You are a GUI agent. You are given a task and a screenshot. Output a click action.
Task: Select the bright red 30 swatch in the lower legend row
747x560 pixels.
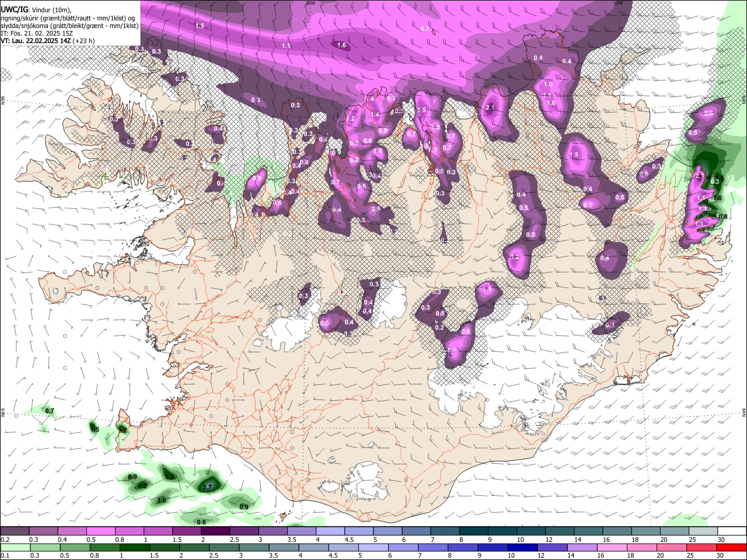(x=732, y=548)
